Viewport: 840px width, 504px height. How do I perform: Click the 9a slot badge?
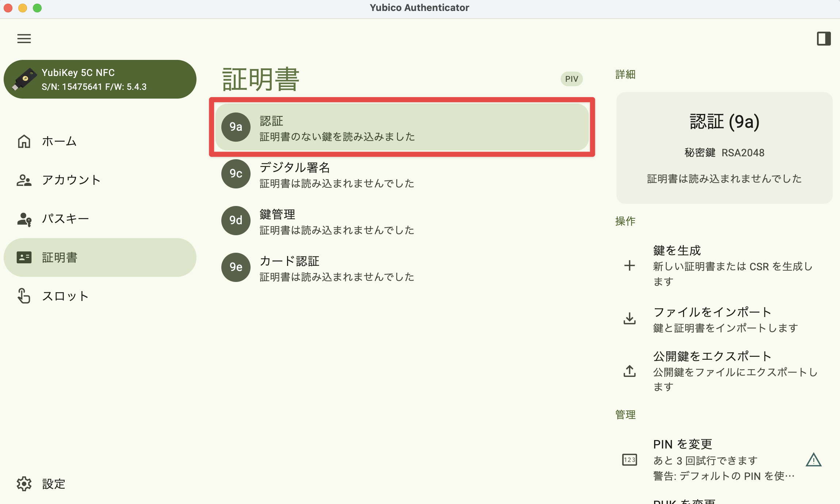tap(236, 127)
